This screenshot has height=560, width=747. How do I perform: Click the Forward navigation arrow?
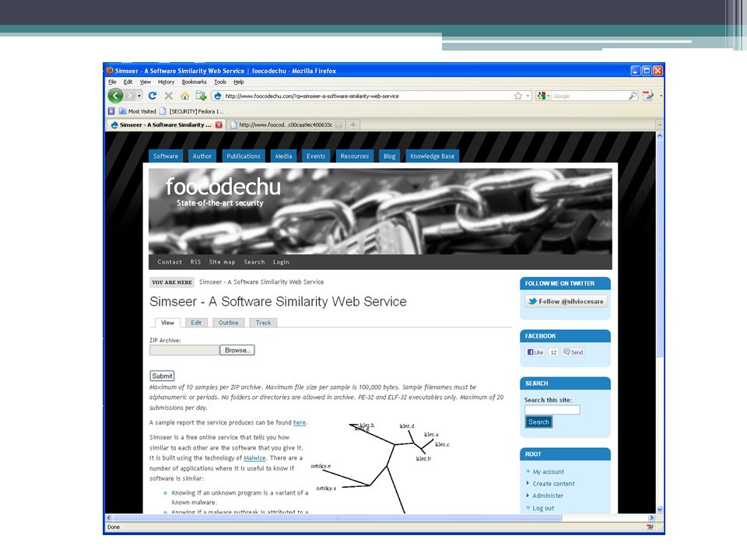pos(130,96)
